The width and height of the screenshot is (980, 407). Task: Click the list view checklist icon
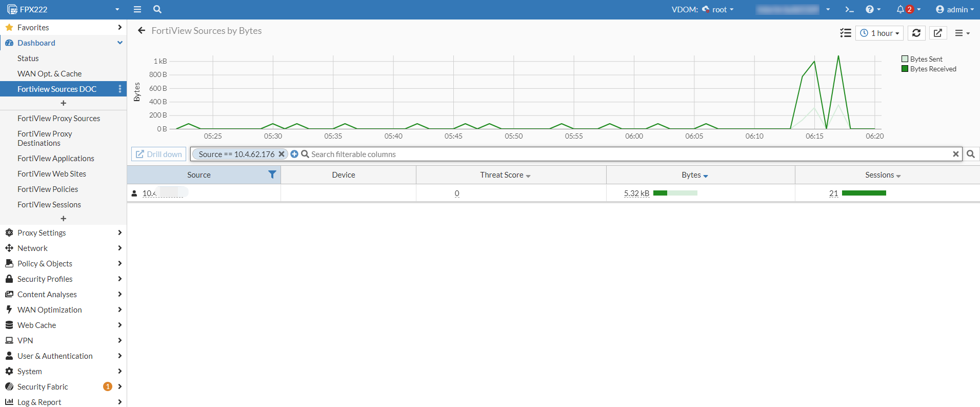(846, 33)
